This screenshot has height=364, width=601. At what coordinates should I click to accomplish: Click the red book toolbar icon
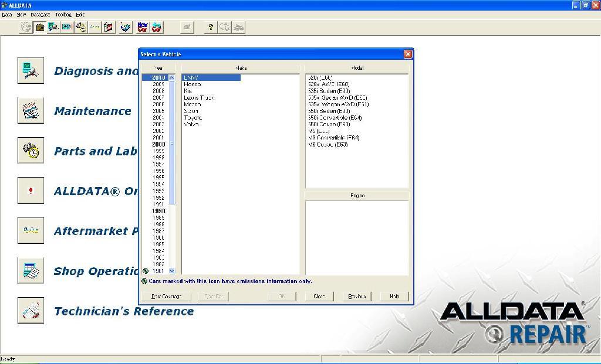(x=109, y=27)
